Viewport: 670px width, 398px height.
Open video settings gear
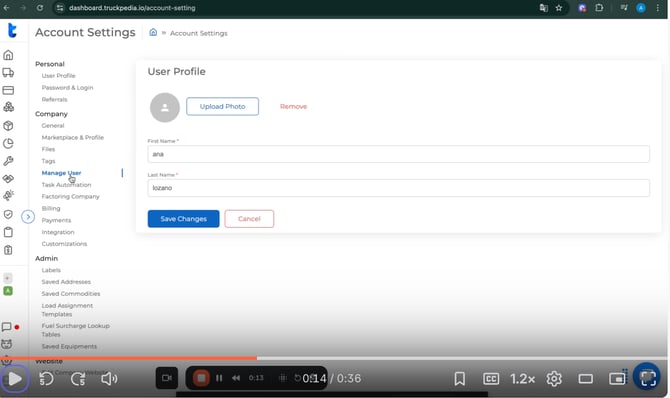click(554, 378)
